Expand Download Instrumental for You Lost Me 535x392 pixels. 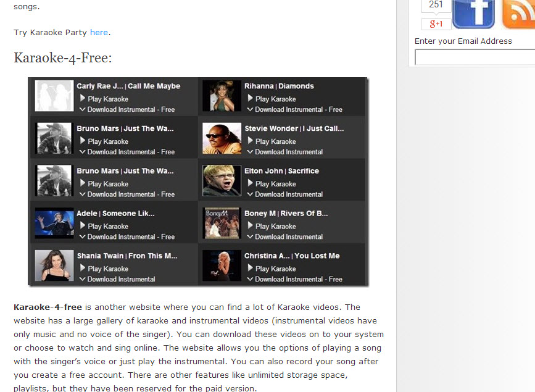[295, 279]
